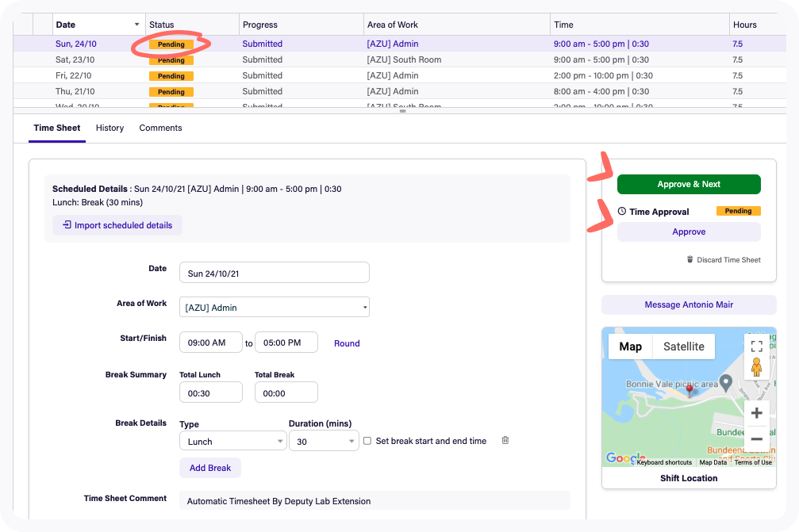Click [AZU] South Room in Sat, 23/10 row
This screenshot has height=532, width=799.
[404, 59]
